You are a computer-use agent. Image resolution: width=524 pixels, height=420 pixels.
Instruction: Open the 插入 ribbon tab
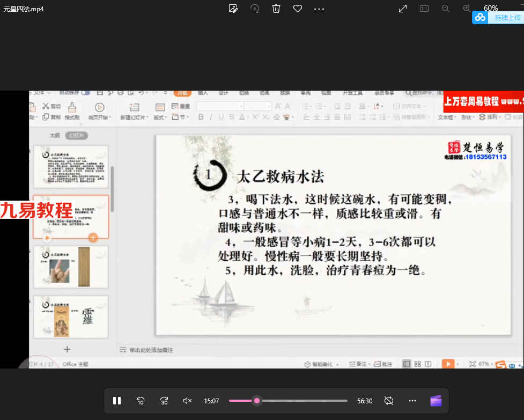tap(203, 93)
